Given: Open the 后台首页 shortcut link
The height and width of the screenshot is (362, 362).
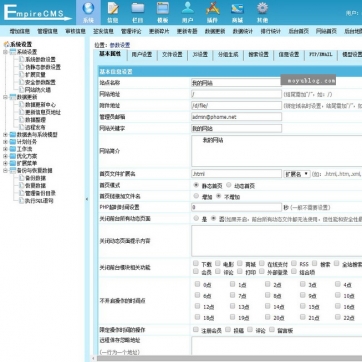Looking at the screenshot, I should (x=298, y=31).
